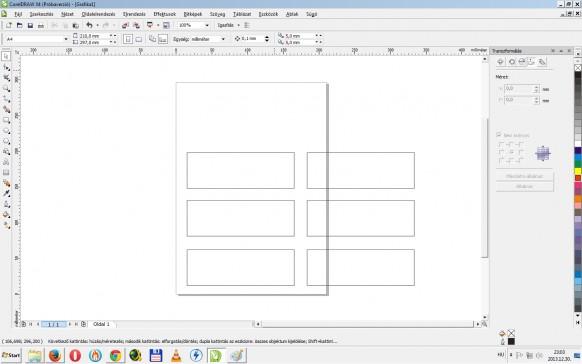Click the Print icon in the toolbar
The width and height of the screenshot is (582, 364).
click(41, 25)
